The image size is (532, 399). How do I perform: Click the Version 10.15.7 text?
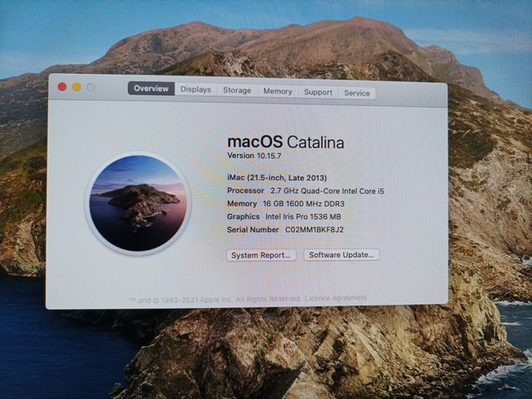pos(254,156)
